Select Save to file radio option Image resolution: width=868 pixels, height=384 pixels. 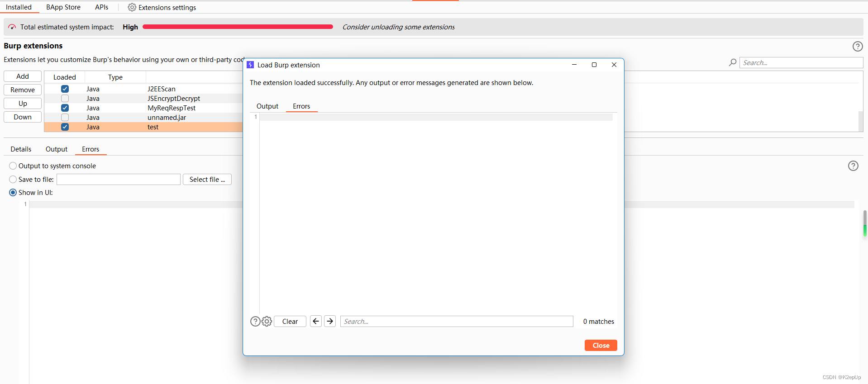[x=13, y=180]
